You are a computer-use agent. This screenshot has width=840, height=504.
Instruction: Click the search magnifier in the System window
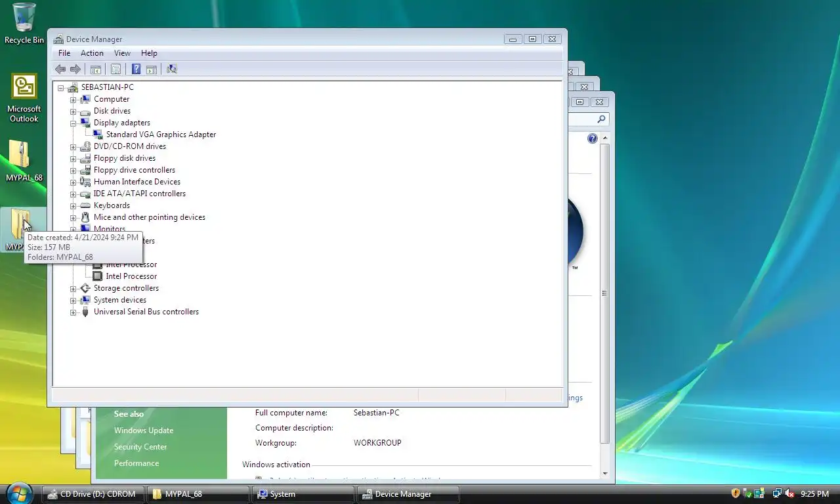tap(601, 119)
